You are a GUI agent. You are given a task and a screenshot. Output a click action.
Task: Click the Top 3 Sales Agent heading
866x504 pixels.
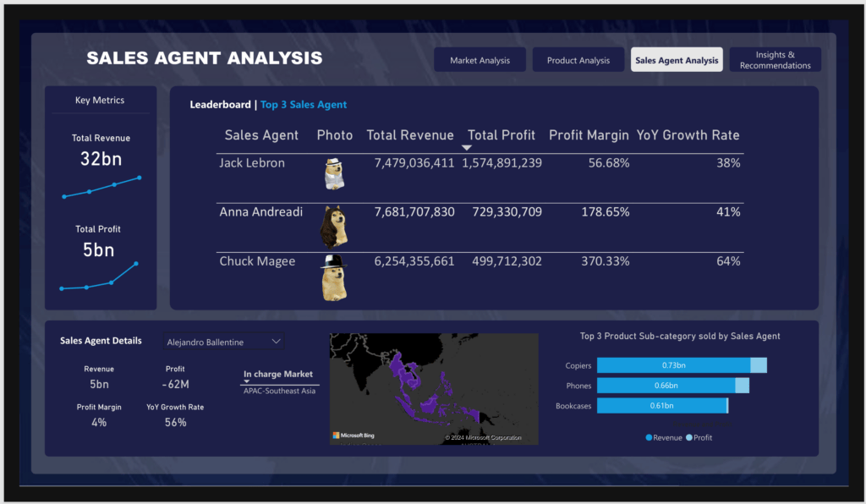click(304, 104)
